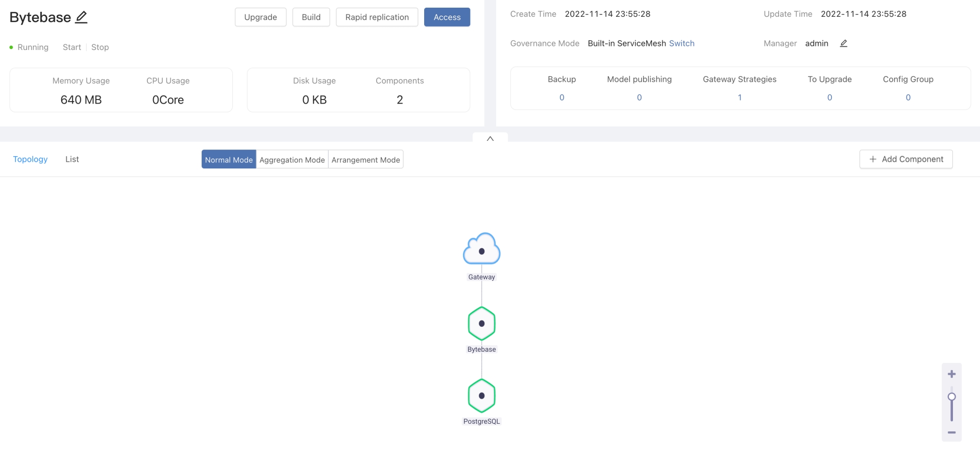Click the Running status indicator
Viewport: 980px width, 464px height.
coord(29,47)
